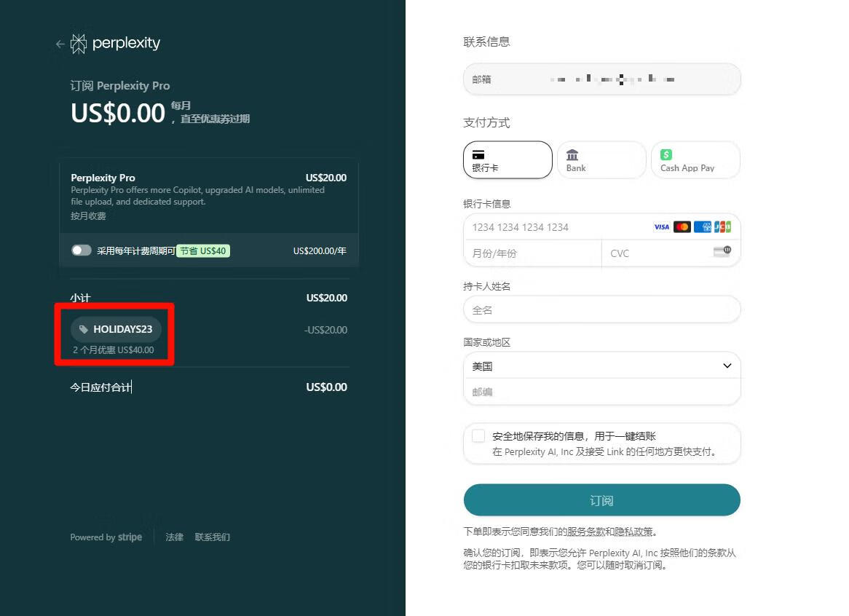Click the Perplexity logo
849x616 pixels.
pyautogui.click(x=115, y=44)
